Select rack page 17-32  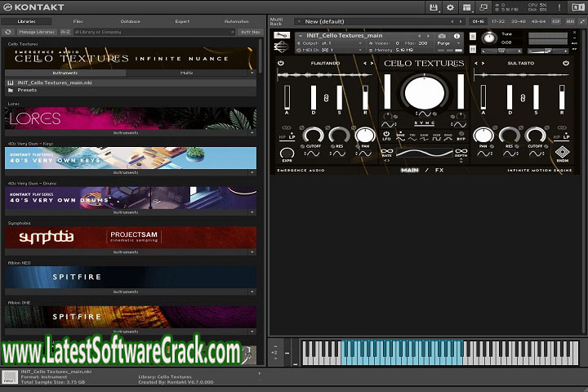(x=498, y=21)
